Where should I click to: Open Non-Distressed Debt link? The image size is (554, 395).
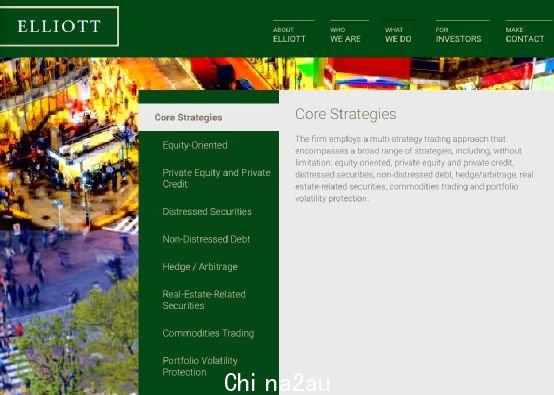[x=206, y=239]
